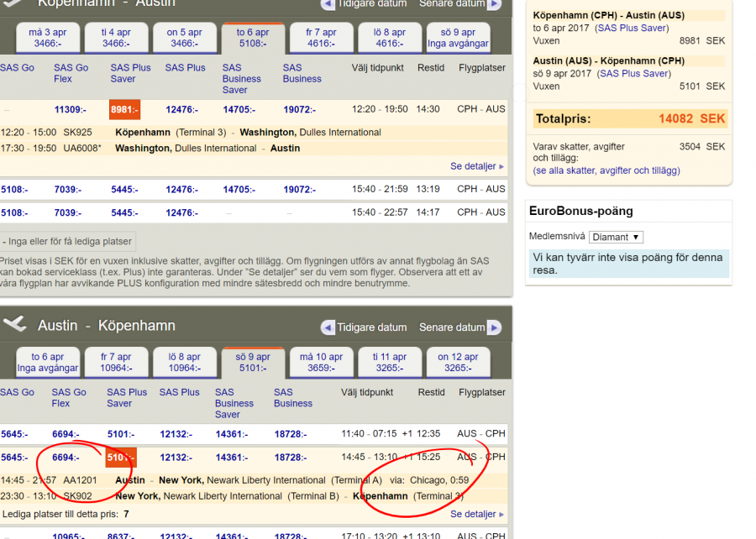Choose 7039:- Go Flex on 15:40 - 21:59 flight
The width and height of the screenshot is (756, 539).
click(x=68, y=190)
